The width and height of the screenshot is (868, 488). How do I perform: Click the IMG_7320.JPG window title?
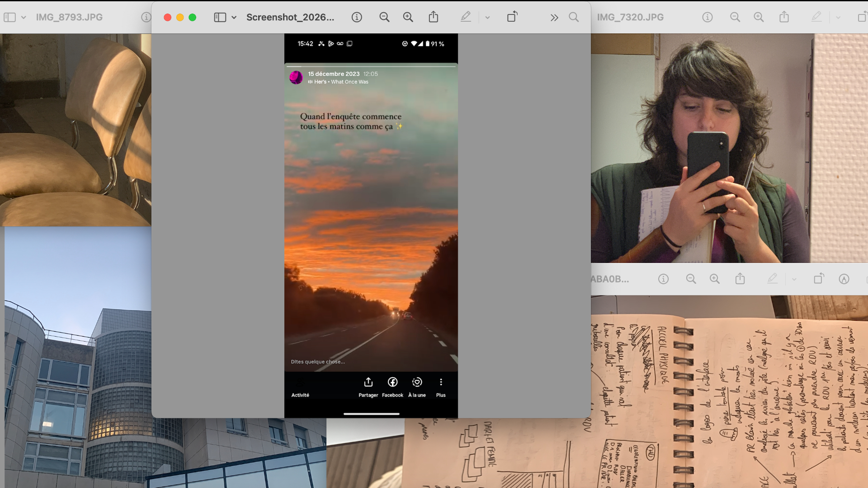tap(630, 17)
